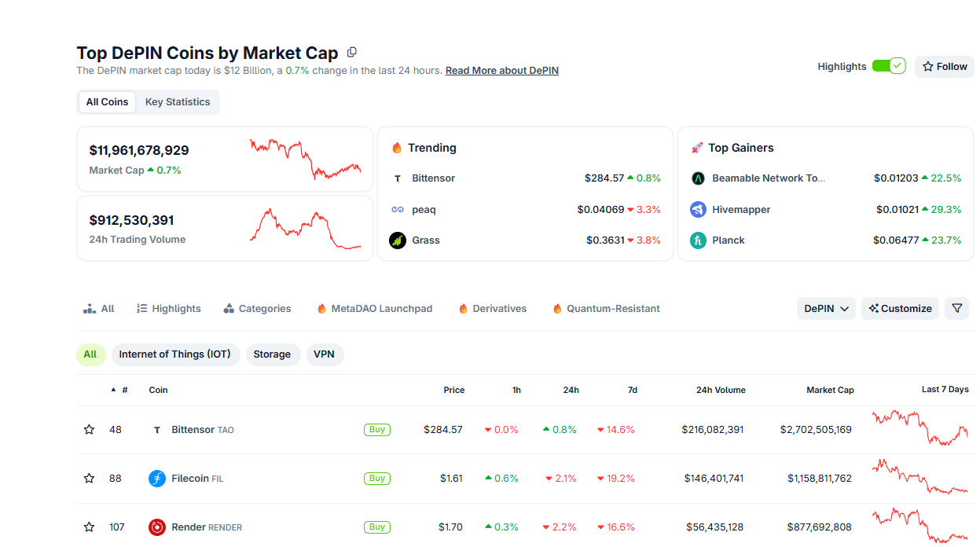Switch to the Key Statistics tab
This screenshot has width=980, height=547.
click(x=178, y=102)
